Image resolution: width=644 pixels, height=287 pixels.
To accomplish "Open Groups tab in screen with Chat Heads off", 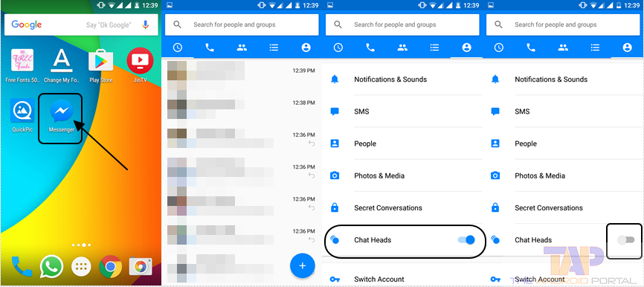I will tap(563, 48).
